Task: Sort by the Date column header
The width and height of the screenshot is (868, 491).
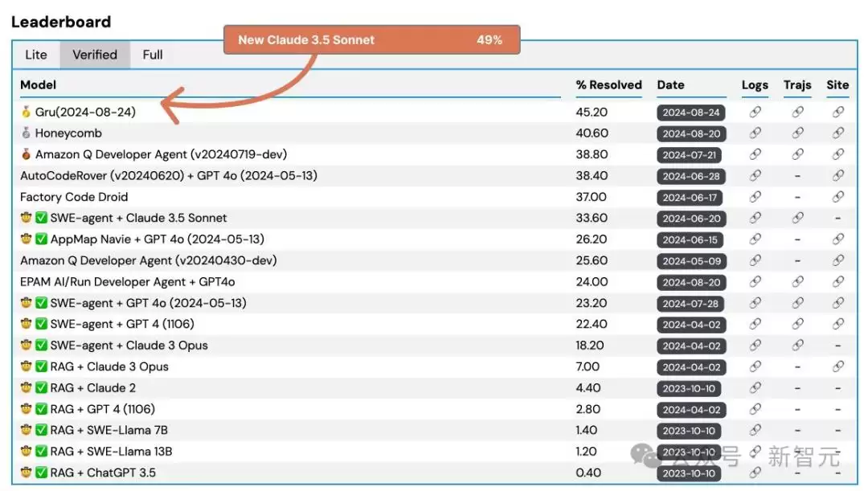Action: point(671,85)
